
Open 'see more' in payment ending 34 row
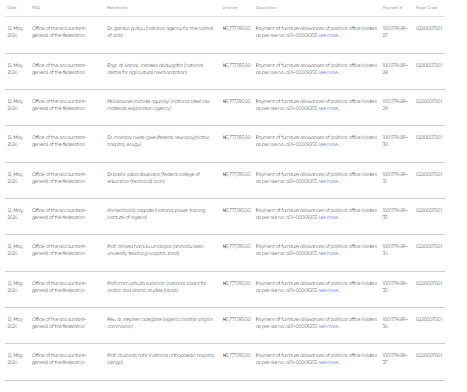pyautogui.click(x=329, y=253)
